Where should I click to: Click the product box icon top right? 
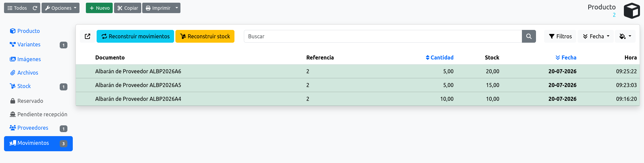[632, 11]
